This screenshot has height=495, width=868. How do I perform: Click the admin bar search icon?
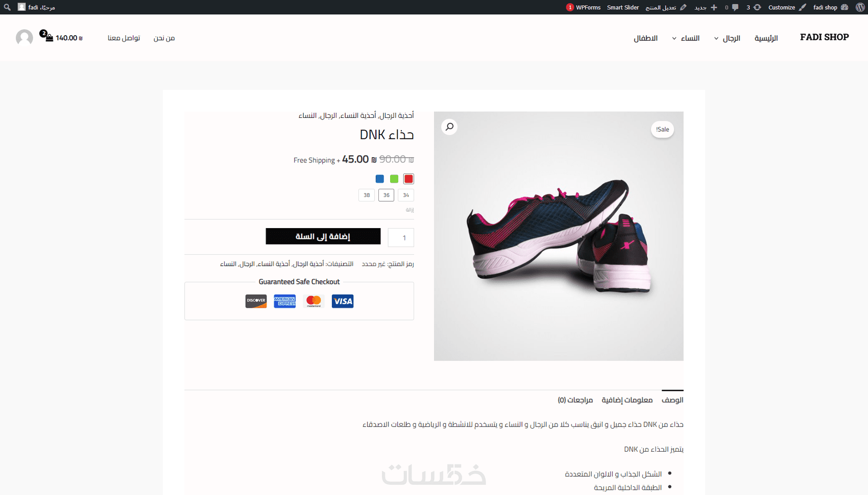7,7
